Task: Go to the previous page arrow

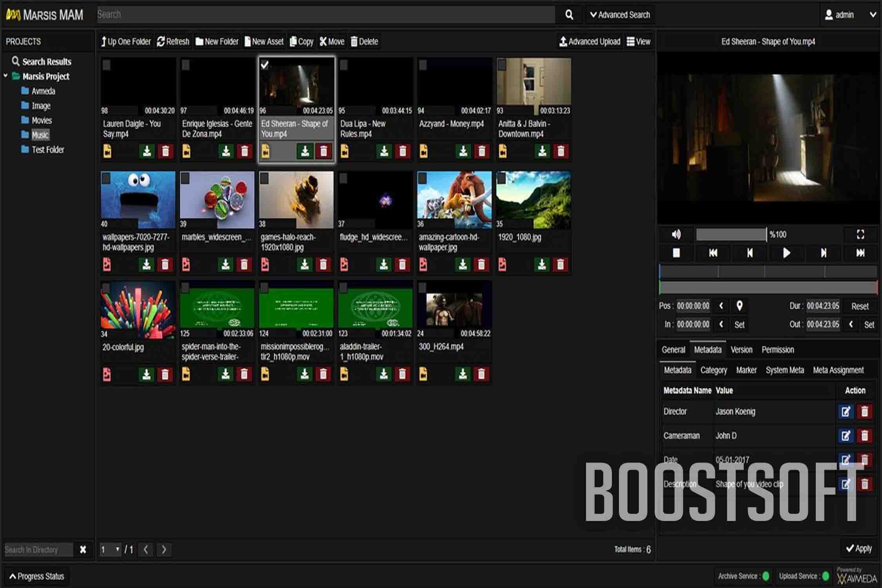Action: pyautogui.click(x=145, y=550)
